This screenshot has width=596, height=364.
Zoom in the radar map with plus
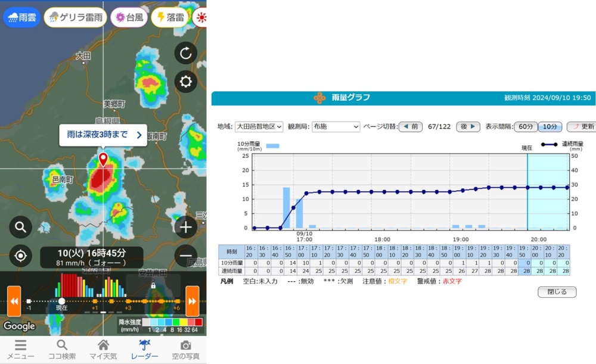[x=185, y=227]
